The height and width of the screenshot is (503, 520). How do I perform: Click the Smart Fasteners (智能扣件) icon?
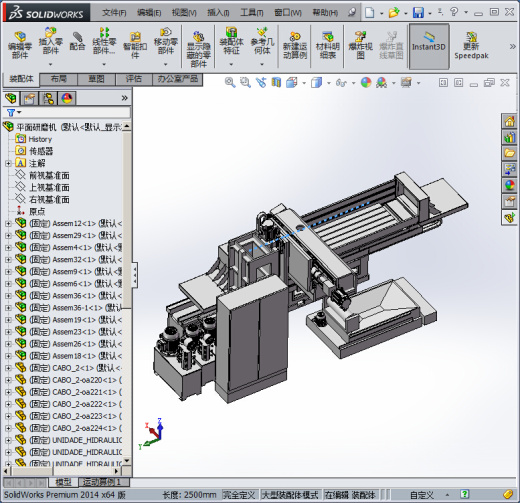pyautogui.click(x=135, y=45)
